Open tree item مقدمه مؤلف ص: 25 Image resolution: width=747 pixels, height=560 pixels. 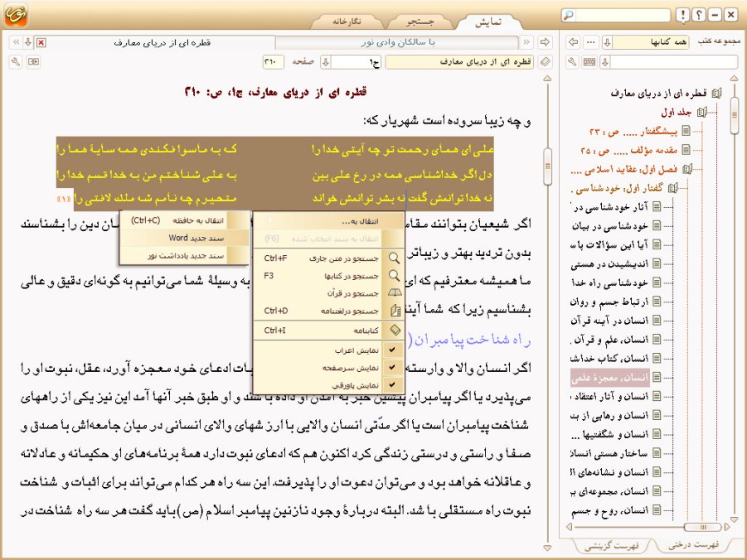[x=628, y=150]
